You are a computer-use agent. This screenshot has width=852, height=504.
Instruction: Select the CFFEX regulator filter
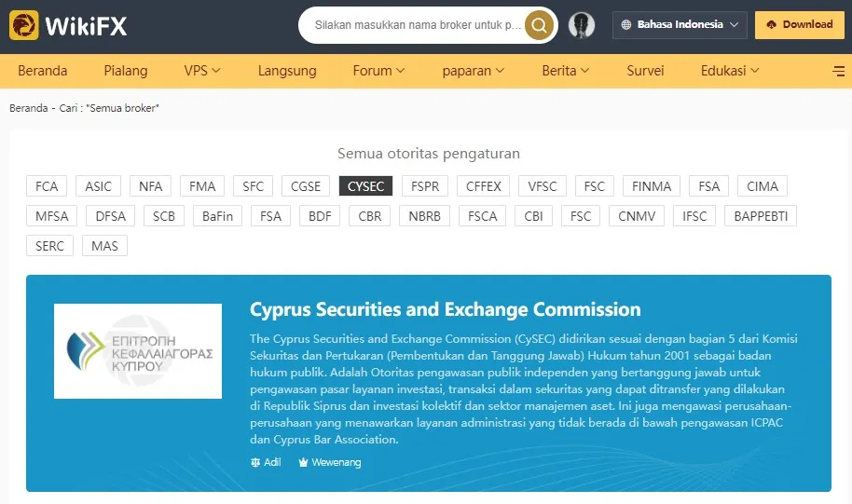click(x=483, y=186)
